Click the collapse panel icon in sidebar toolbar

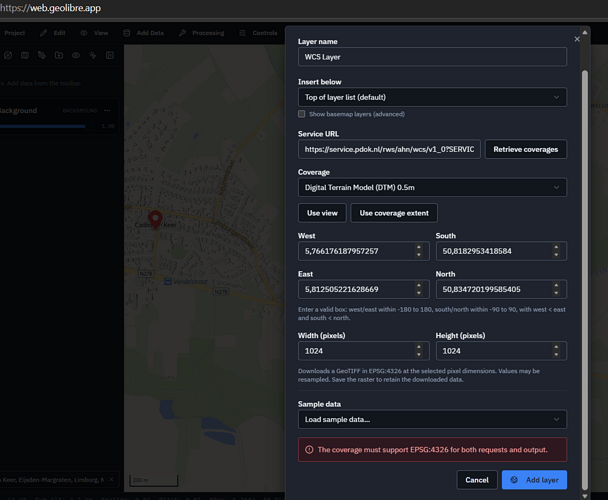click(x=110, y=55)
